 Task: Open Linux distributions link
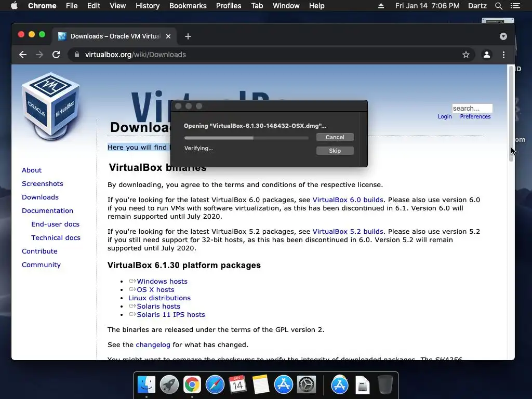pyautogui.click(x=159, y=298)
